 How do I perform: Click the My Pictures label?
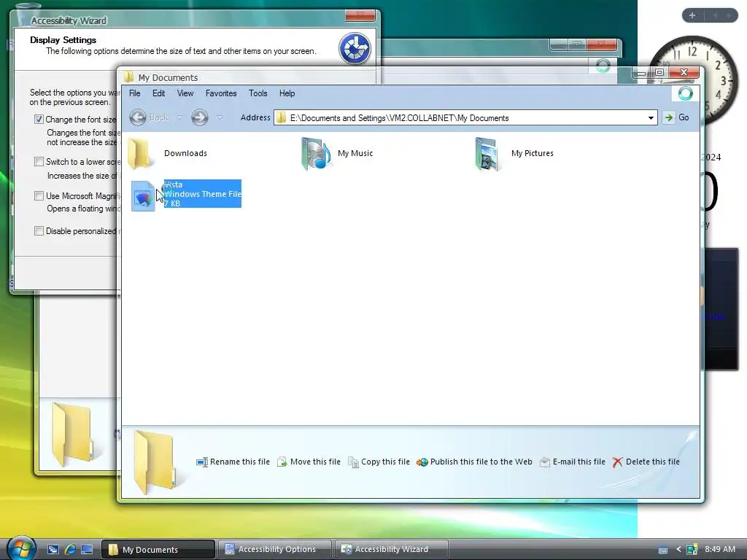532,153
